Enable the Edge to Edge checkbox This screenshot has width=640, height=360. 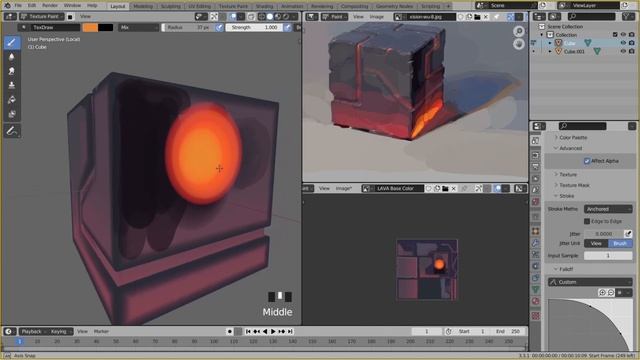(x=587, y=221)
